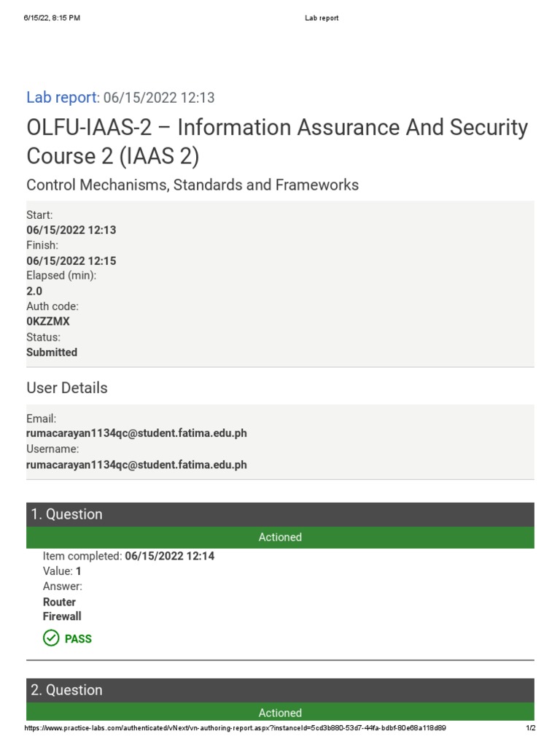Click the Submitted status value
Image resolution: width=560 pixels, height=747 pixels.
click(x=52, y=352)
